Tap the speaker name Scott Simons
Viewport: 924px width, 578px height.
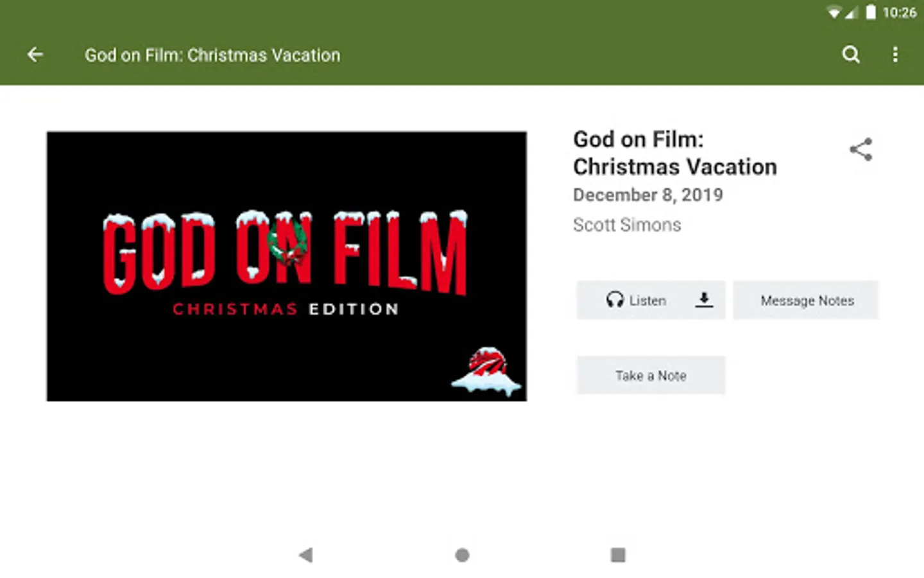pyautogui.click(x=627, y=225)
